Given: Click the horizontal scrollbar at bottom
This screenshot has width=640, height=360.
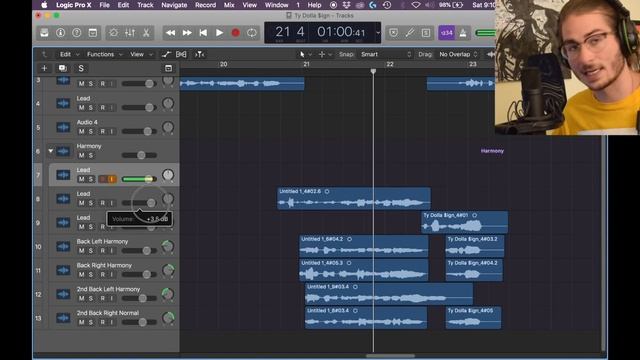Looking at the screenshot, I should (390, 356).
